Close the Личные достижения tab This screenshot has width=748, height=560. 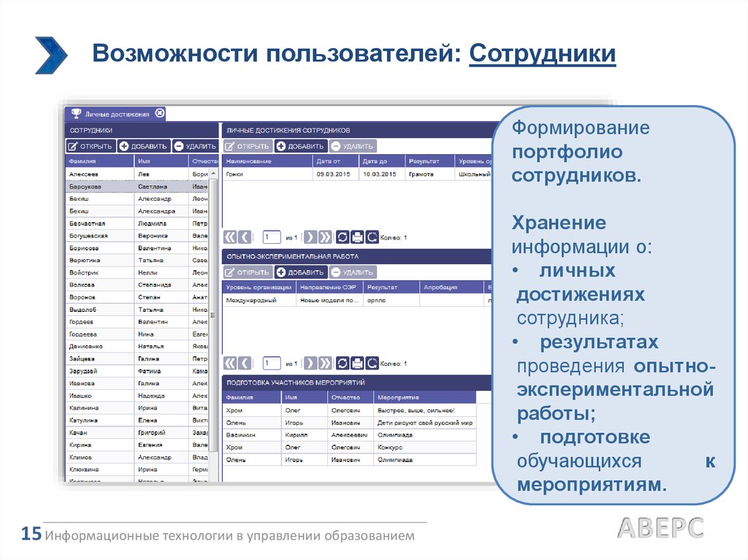click(x=160, y=113)
